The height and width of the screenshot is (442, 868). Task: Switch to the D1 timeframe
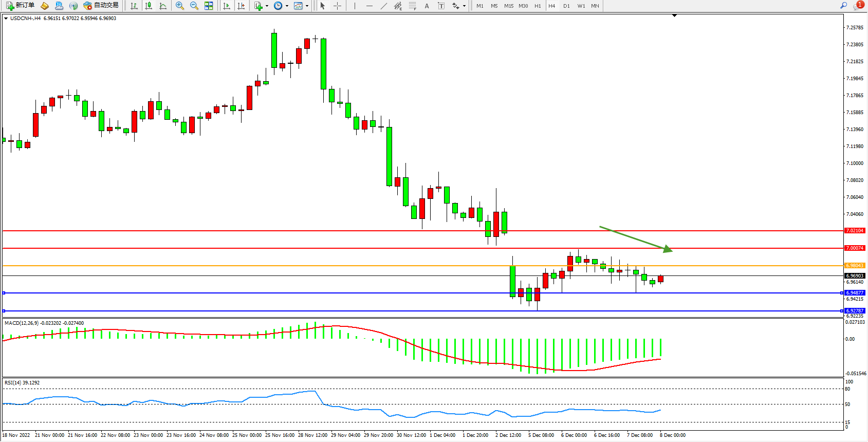566,6
